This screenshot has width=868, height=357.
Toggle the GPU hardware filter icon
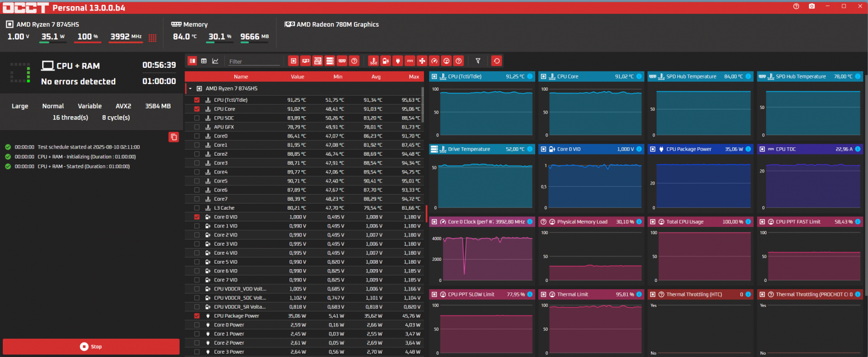(x=305, y=61)
